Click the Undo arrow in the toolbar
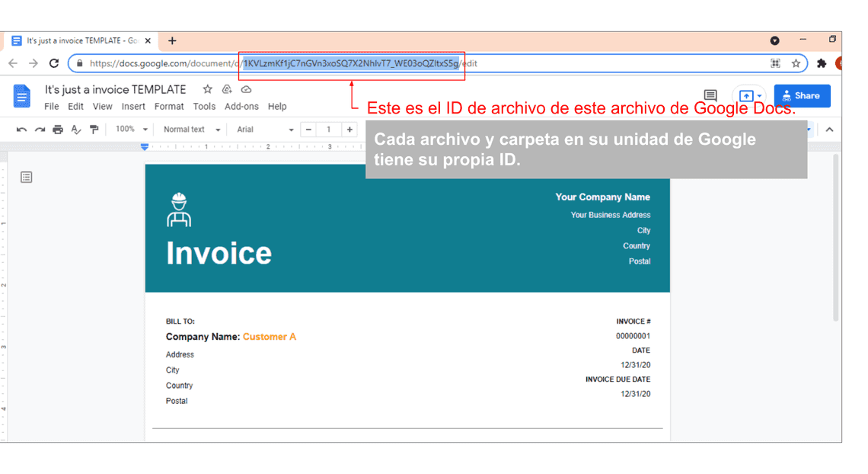This screenshot has width=868, height=474. [21, 130]
